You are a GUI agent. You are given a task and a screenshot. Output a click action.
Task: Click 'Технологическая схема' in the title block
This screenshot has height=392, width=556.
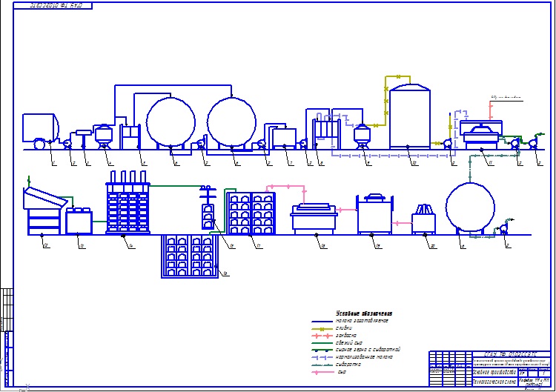click(494, 382)
